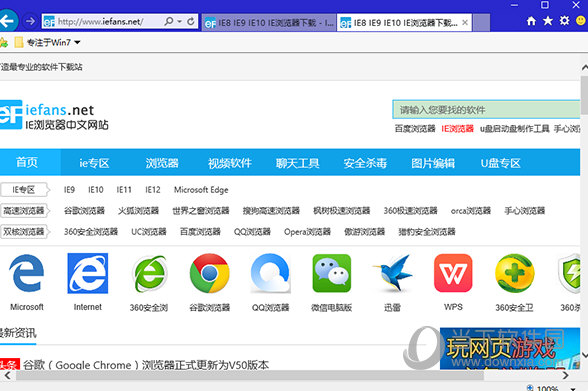This screenshot has width=588, height=391.
Task: Select the ie专区 navigation tab
Action: 94,163
